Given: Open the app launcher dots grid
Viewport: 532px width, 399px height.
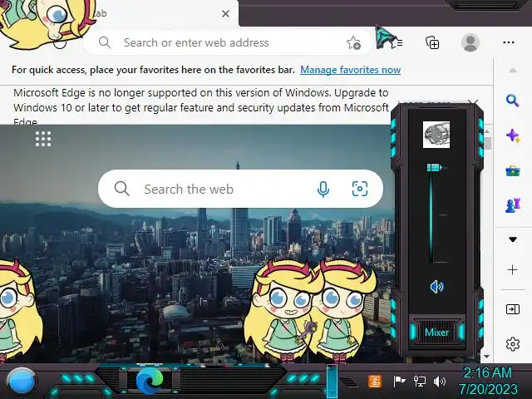Looking at the screenshot, I should pyautogui.click(x=43, y=139).
